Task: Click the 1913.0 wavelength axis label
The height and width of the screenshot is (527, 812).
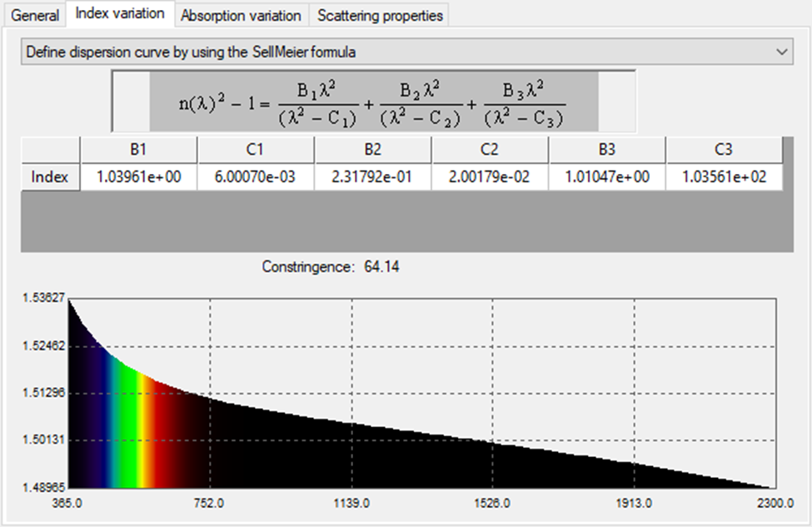Action: tap(634, 503)
